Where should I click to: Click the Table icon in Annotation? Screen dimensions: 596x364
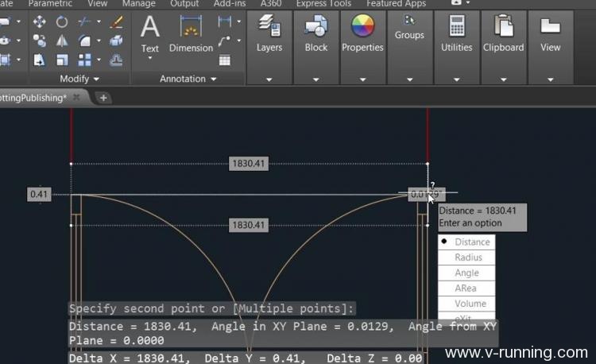225,60
